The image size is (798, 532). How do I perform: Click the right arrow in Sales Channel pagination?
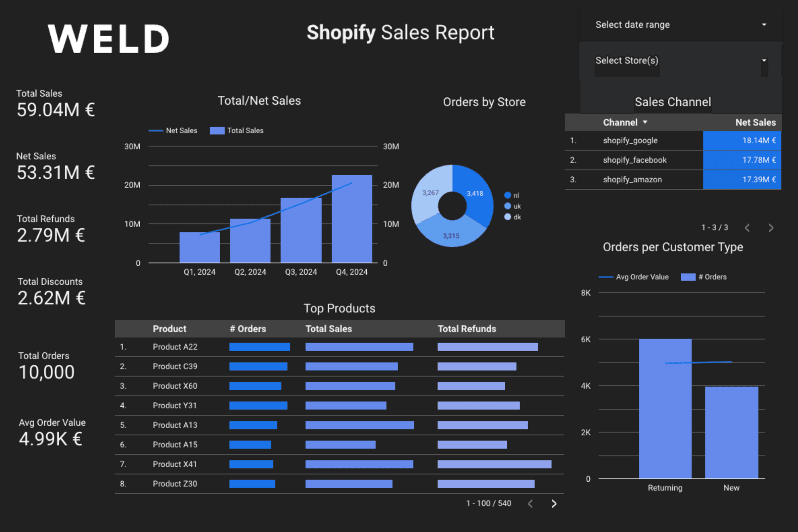coord(772,227)
